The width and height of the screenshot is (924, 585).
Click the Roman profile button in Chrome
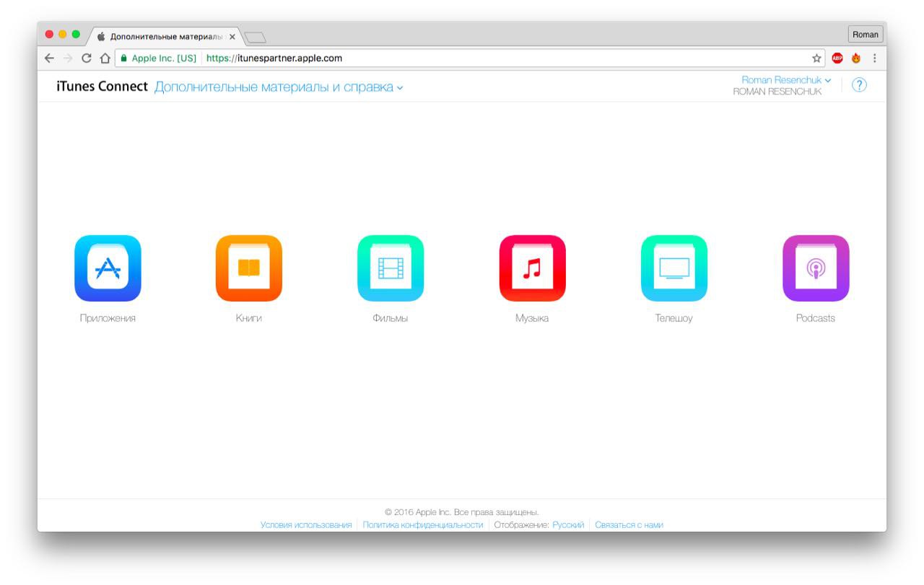pyautogui.click(x=866, y=35)
